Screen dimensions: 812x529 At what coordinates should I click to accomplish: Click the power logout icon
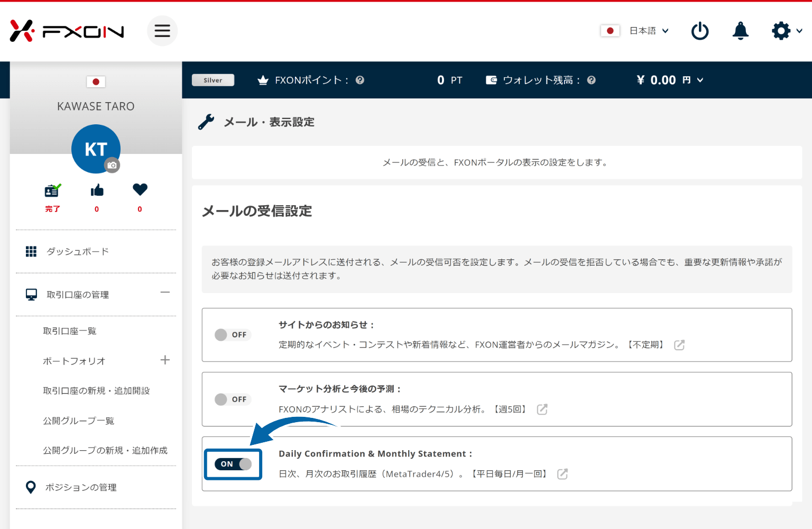(x=700, y=31)
